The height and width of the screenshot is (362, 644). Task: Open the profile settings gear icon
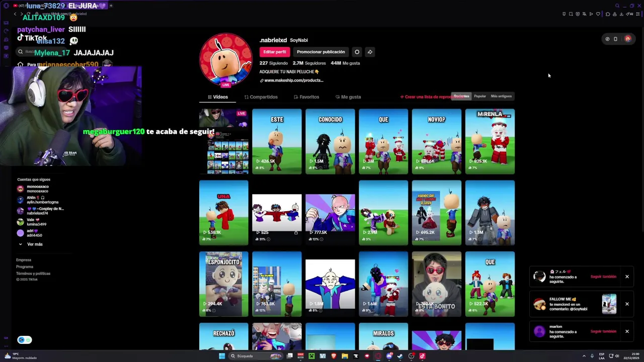(357, 52)
